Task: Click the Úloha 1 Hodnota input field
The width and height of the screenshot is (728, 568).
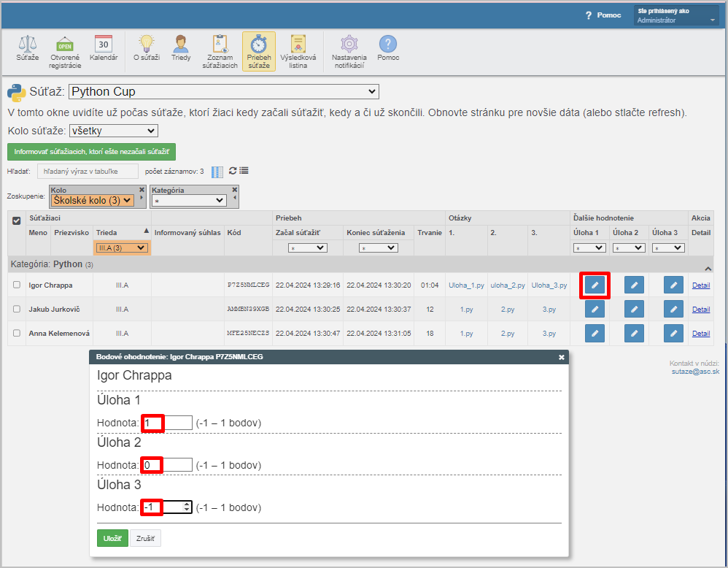Action: coord(167,423)
